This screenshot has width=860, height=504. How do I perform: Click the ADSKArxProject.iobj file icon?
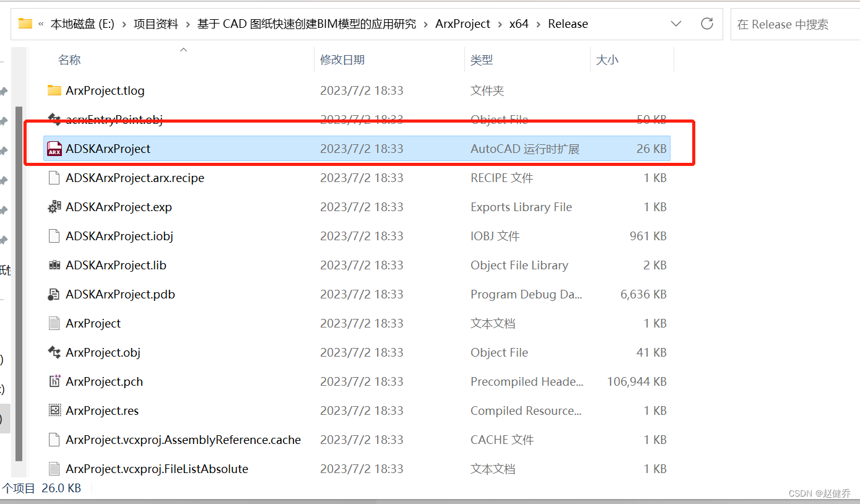pos(54,236)
